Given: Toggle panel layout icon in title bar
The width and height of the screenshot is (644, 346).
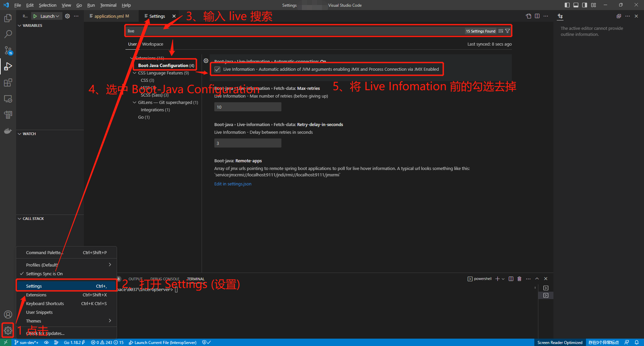Looking at the screenshot, I should pos(576,5).
